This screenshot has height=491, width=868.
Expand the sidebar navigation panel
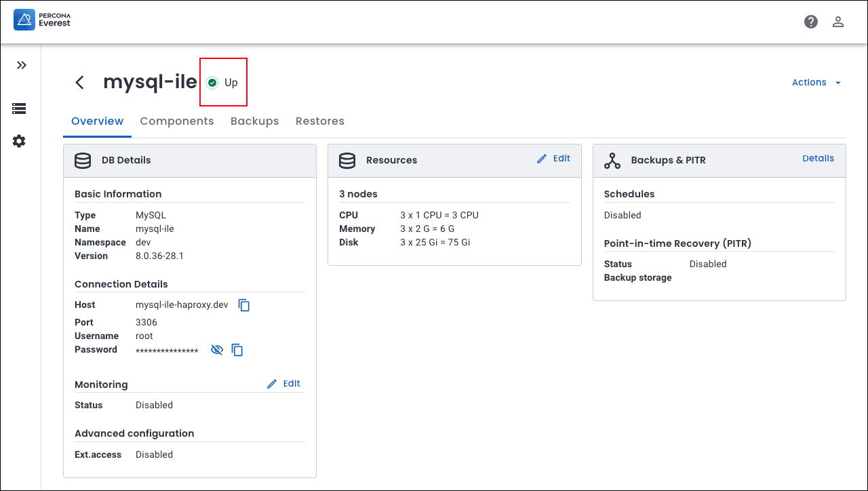click(x=22, y=65)
